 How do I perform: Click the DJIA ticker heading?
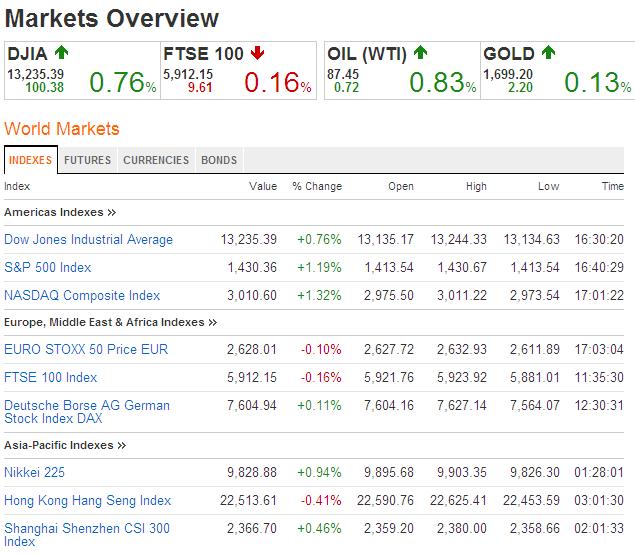[27, 53]
